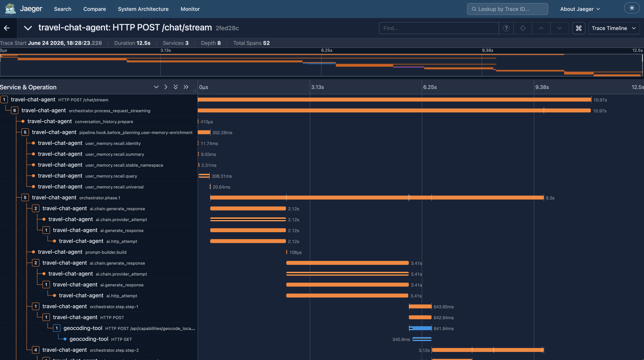Collapse all spans with the double-down chevron
The height and width of the screenshot is (360, 644).
coord(175,87)
